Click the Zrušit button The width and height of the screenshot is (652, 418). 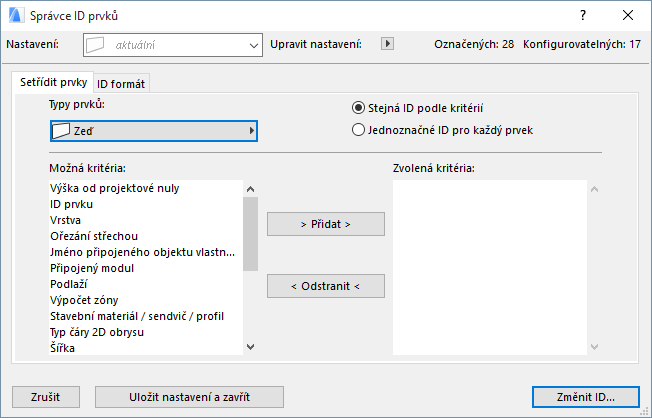click(44, 397)
